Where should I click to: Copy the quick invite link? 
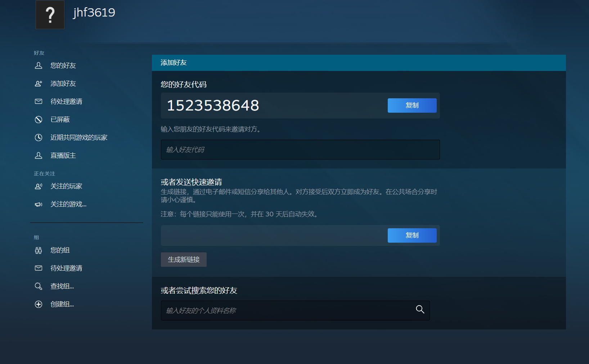click(412, 235)
